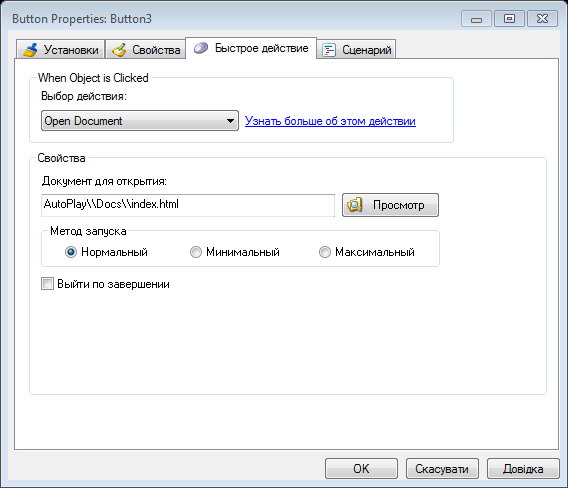Screen dimensions: 568x488
Task: Open the Узнать больше об этом действии link
Action: (330, 121)
